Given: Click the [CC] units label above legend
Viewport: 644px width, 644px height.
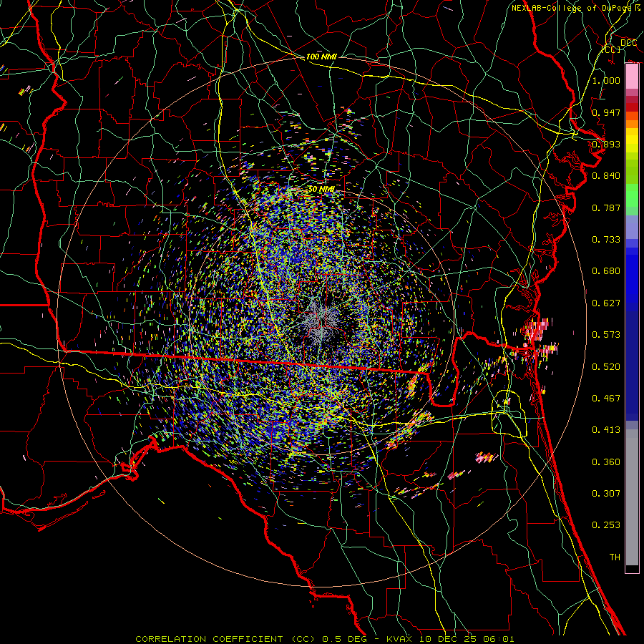Looking at the screenshot, I should 611,49.
